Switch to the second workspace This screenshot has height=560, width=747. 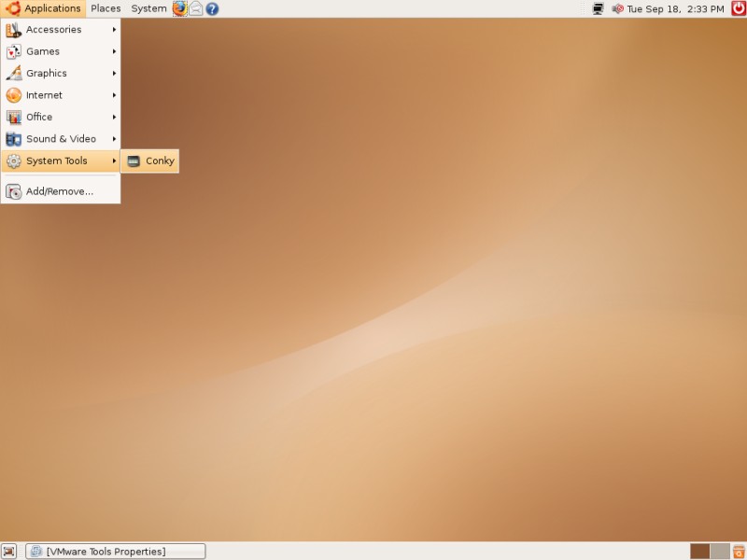tap(720, 552)
